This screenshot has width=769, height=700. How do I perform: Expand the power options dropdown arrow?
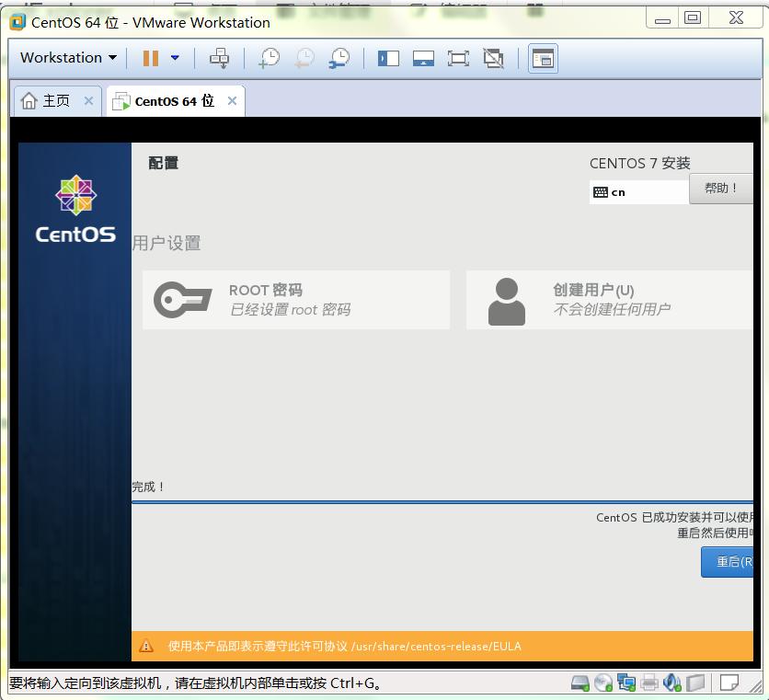pyautogui.click(x=175, y=58)
